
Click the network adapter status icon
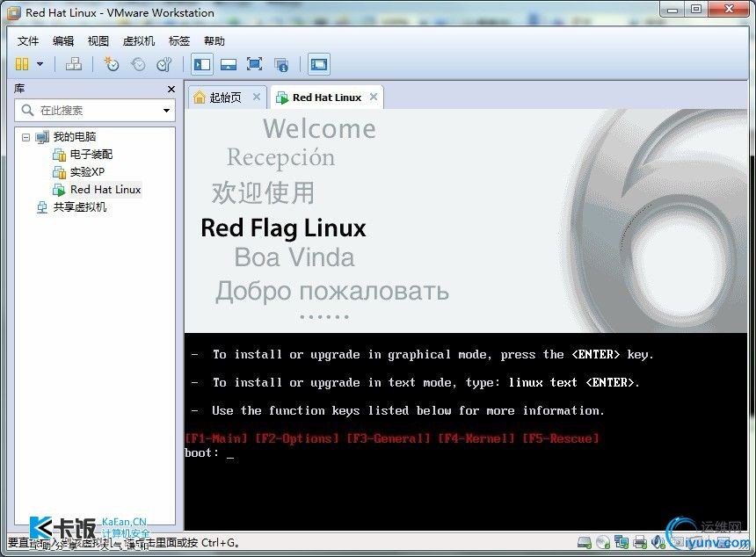(x=621, y=543)
